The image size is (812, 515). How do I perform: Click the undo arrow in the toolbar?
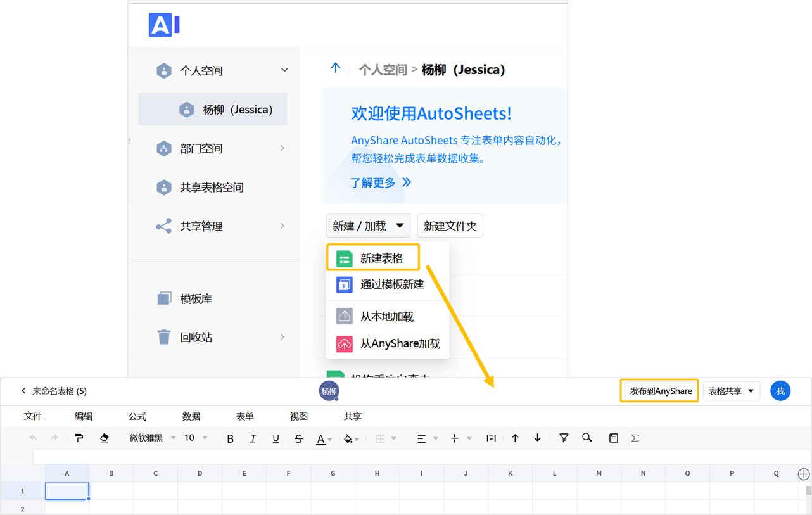(x=33, y=438)
